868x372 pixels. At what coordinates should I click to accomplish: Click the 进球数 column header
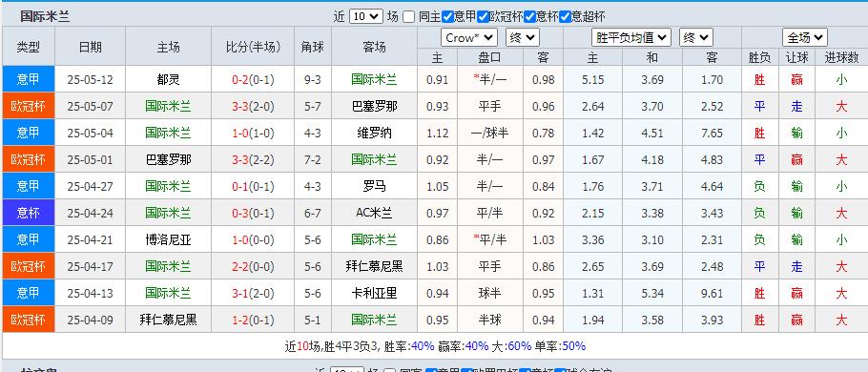[841, 57]
